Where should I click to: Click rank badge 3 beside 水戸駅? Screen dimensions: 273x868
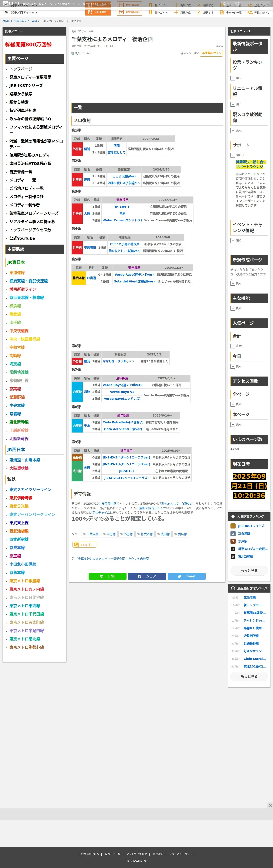[233, 541]
